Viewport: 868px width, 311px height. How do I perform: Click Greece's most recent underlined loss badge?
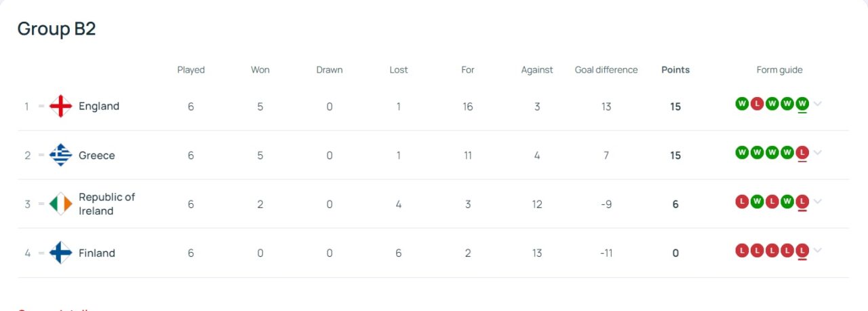pos(802,153)
